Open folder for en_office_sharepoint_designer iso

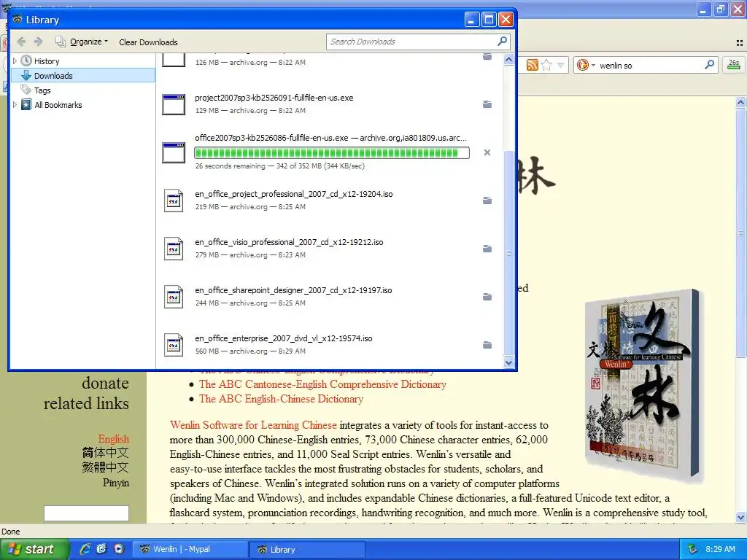[487, 297]
